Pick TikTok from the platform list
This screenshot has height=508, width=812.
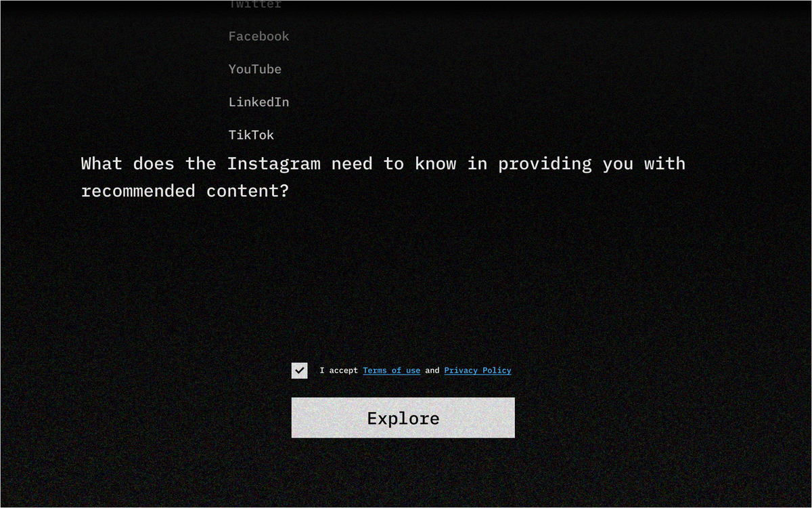(x=251, y=135)
